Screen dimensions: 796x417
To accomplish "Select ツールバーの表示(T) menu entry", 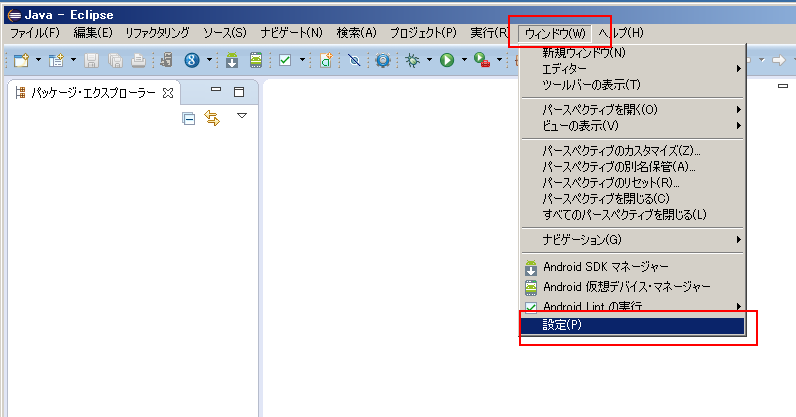I will point(632,85).
